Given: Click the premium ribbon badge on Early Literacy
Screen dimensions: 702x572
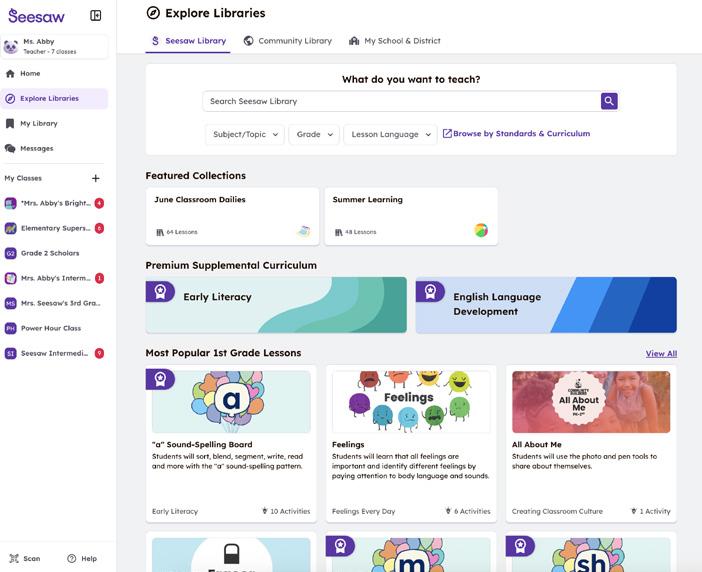Looking at the screenshot, I should (160, 292).
